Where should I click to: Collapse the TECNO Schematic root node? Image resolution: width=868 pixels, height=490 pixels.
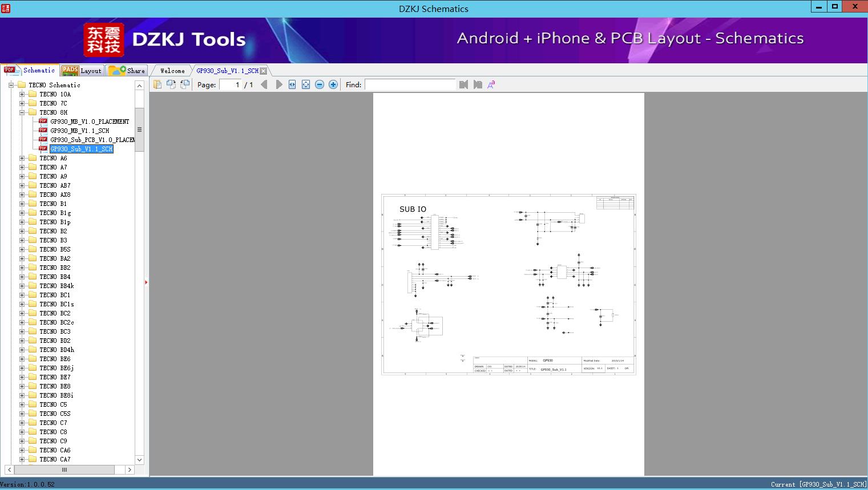11,85
